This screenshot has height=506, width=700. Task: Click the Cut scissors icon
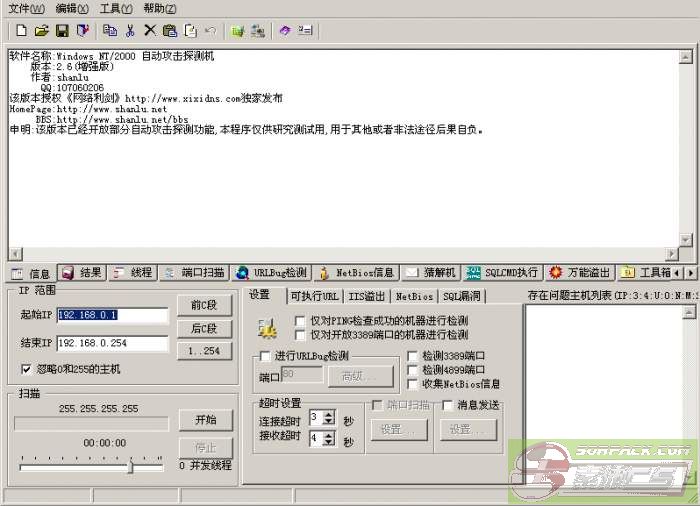pos(130,31)
